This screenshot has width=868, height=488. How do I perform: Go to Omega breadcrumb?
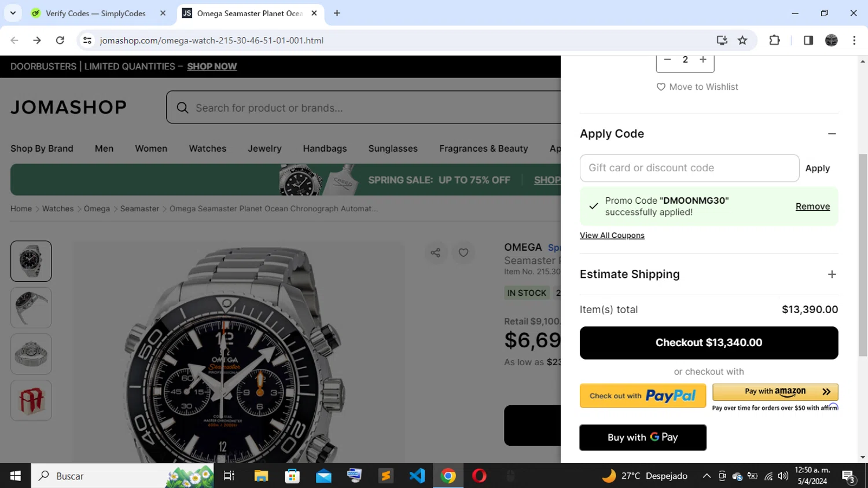pos(97,208)
